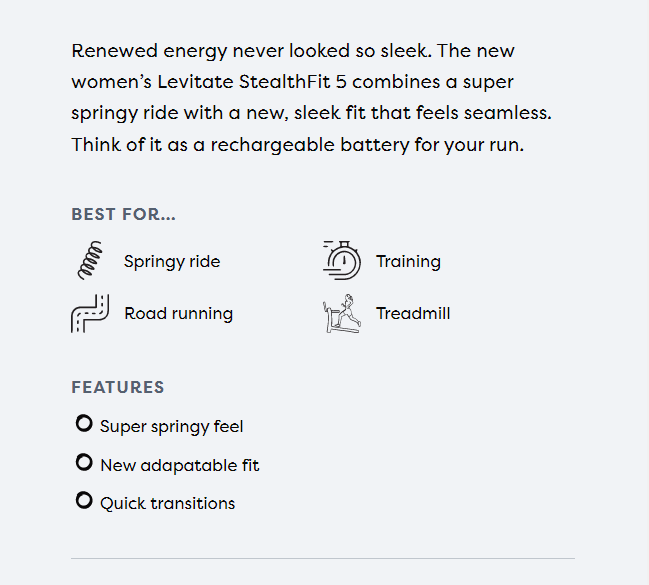
Task: Click the winding road icon
Action: coord(89,313)
